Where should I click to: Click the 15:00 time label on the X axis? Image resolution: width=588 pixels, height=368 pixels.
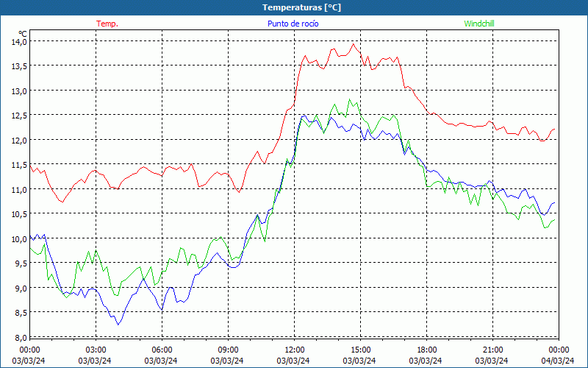click(x=360, y=350)
